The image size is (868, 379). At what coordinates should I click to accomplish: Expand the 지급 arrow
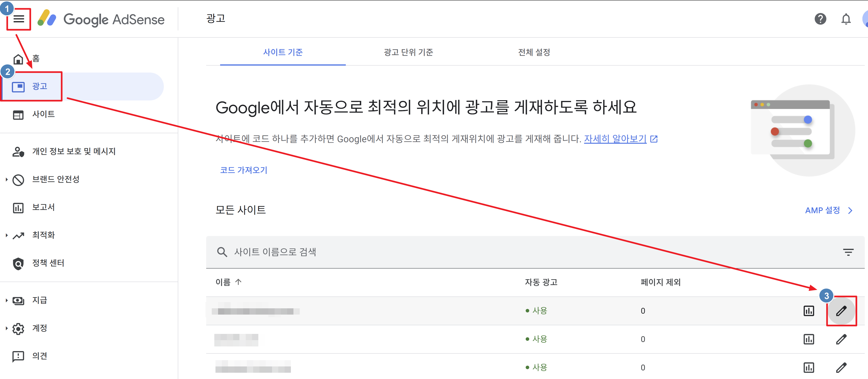(7, 300)
